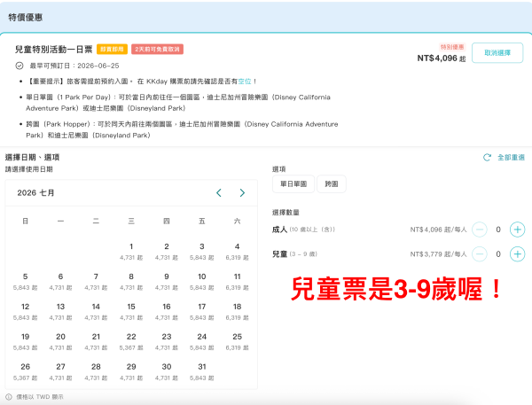The image size is (532, 405).
Task: Select July 26 date cell
Action: click(x=26, y=371)
